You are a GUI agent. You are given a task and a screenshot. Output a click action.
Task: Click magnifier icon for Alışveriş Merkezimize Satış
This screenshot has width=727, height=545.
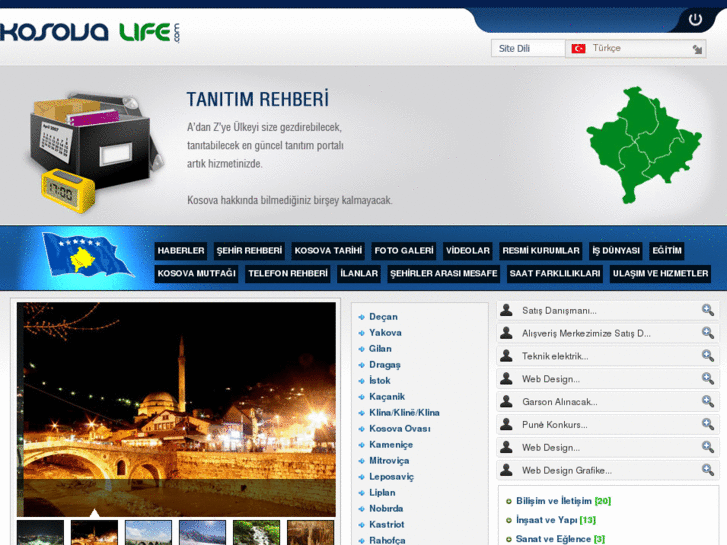pyautogui.click(x=708, y=333)
